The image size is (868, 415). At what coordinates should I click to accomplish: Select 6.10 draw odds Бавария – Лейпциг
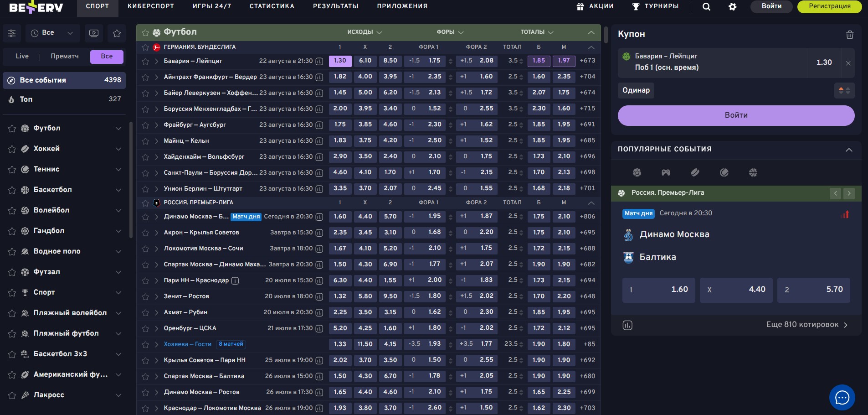click(365, 61)
